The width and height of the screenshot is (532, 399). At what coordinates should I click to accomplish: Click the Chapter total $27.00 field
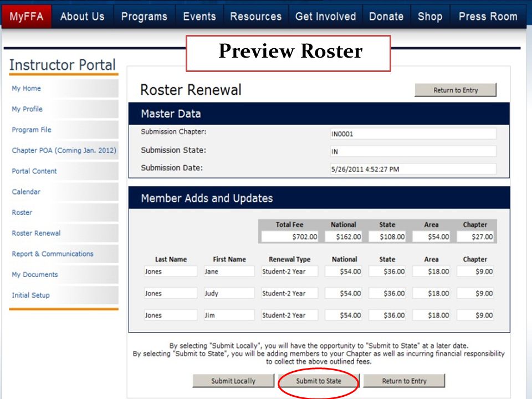click(x=475, y=237)
